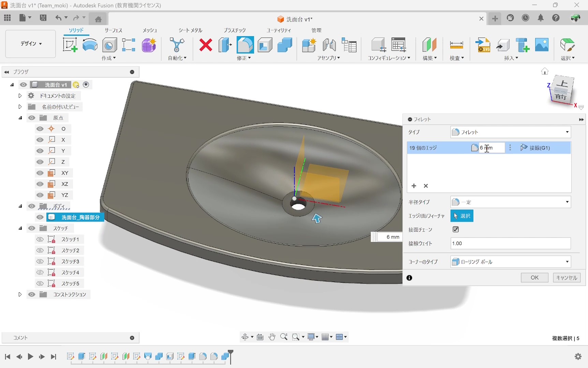Click the Orbit tool icon in navigation bar
Image resolution: width=588 pixels, height=368 pixels.
tap(245, 337)
